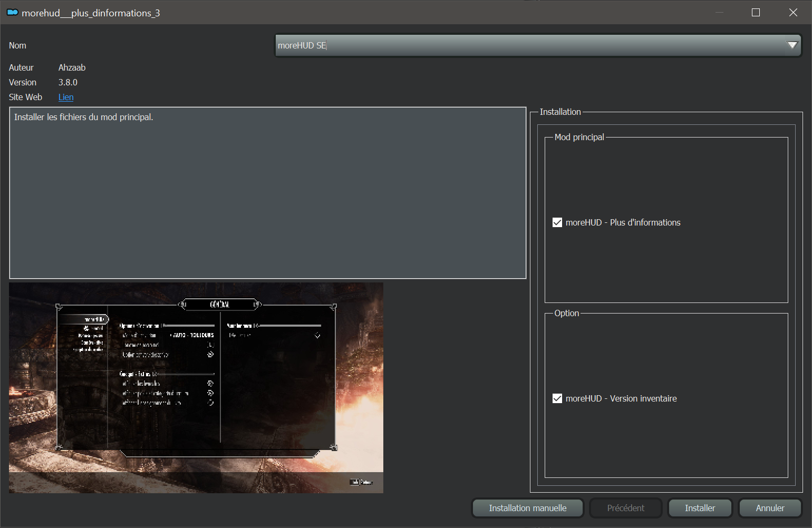Select the version value 3.8.0
812x528 pixels.
pos(68,82)
